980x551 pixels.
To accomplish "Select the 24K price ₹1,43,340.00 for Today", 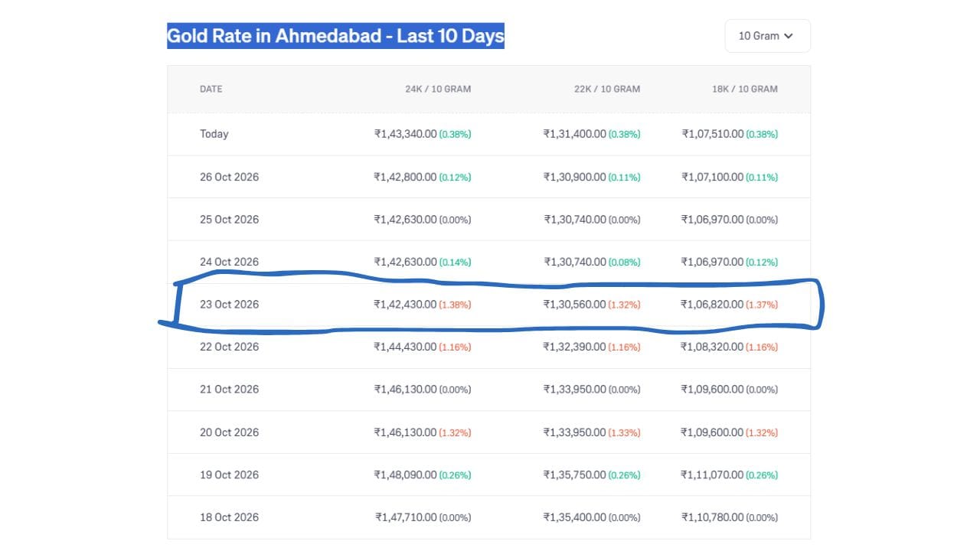I will coord(406,134).
